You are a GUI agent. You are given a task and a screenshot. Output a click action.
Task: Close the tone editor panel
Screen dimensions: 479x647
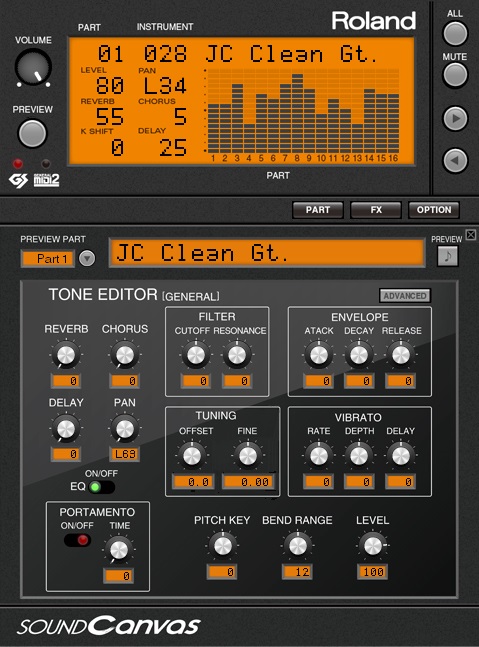click(471, 235)
